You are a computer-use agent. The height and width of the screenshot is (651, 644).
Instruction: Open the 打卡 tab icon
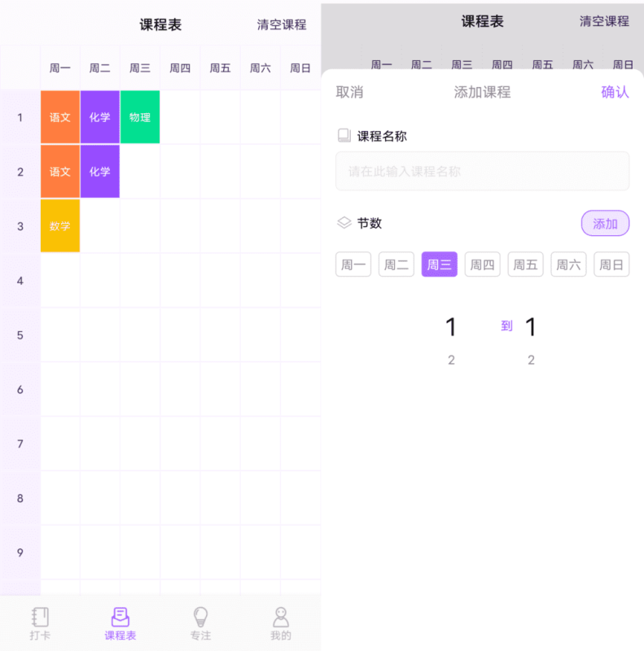[40, 618]
